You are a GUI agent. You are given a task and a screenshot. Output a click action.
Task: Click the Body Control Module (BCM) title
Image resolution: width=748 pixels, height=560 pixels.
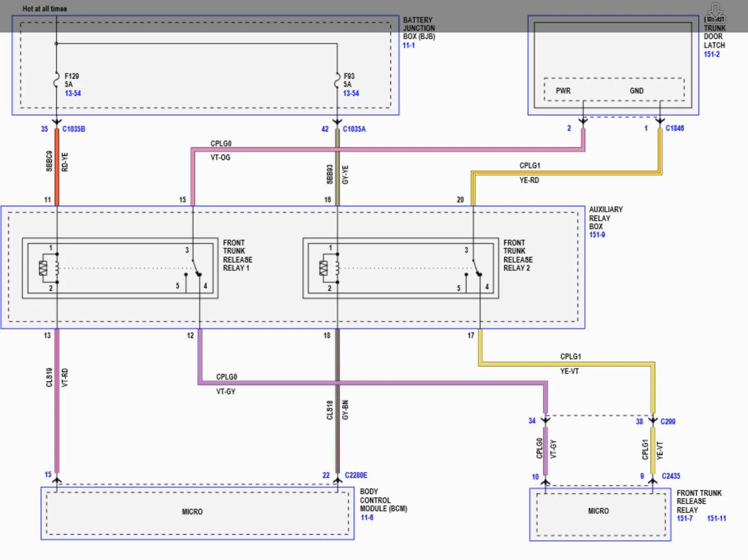point(383,500)
